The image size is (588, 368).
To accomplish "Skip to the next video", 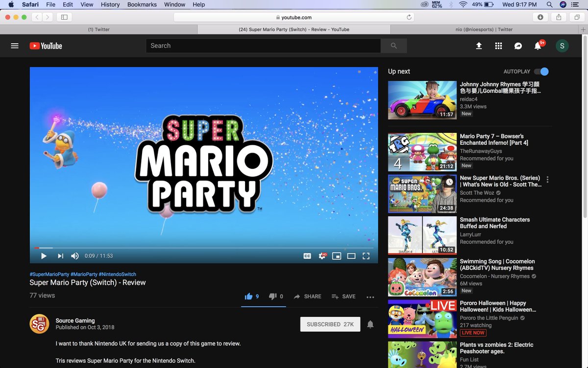I will (60, 256).
